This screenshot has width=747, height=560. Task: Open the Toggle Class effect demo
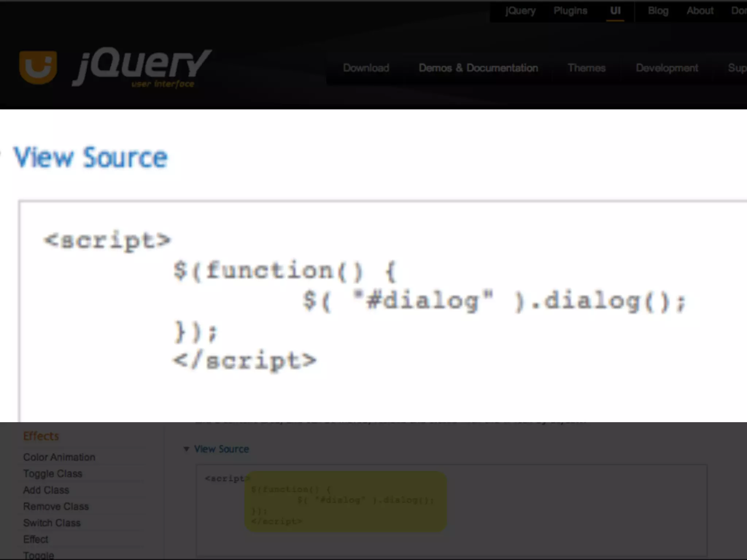click(x=53, y=474)
